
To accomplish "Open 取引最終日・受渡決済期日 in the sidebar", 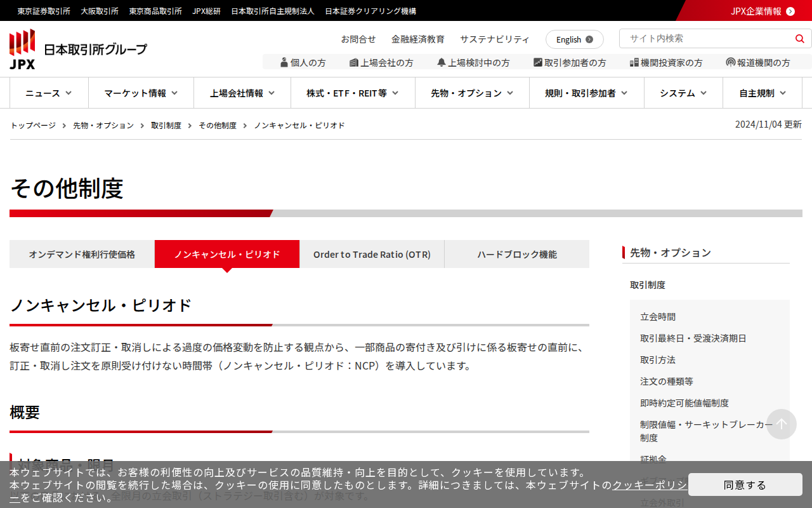I will tap(693, 338).
